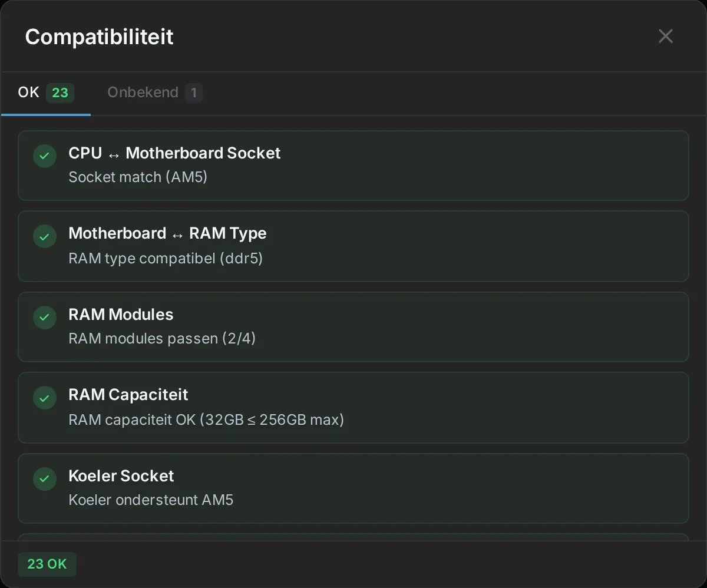This screenshot has height=588, width=707.
Task: Select the Motherboard ↔ RAM Type heading
Action: tap(167, 233)
